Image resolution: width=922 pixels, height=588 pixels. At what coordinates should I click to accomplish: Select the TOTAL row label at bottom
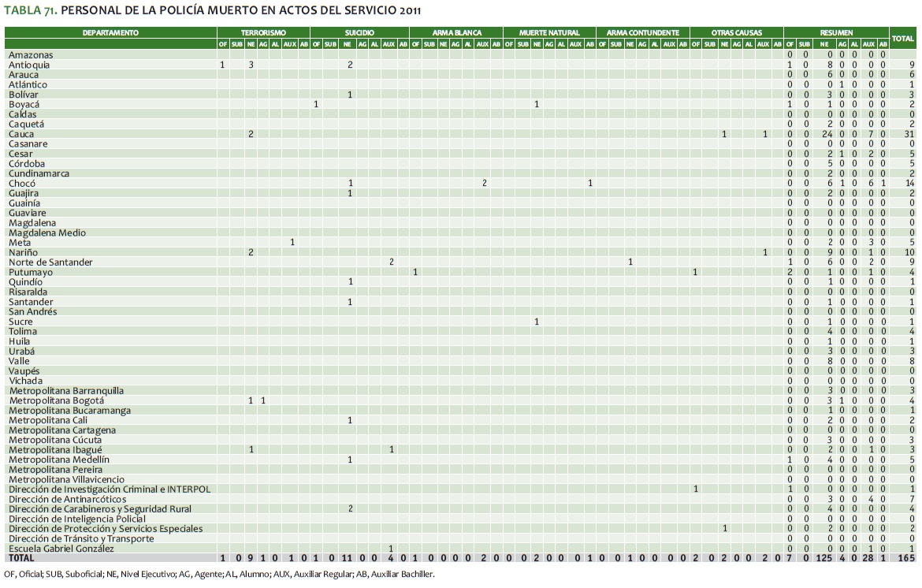click(x=20, y=558)
